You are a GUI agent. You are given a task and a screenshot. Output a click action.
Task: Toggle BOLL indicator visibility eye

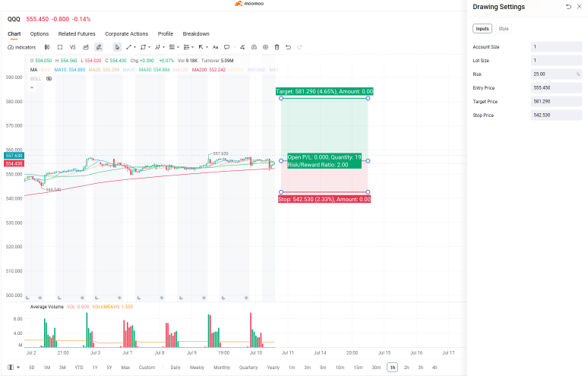pos(49,79)
